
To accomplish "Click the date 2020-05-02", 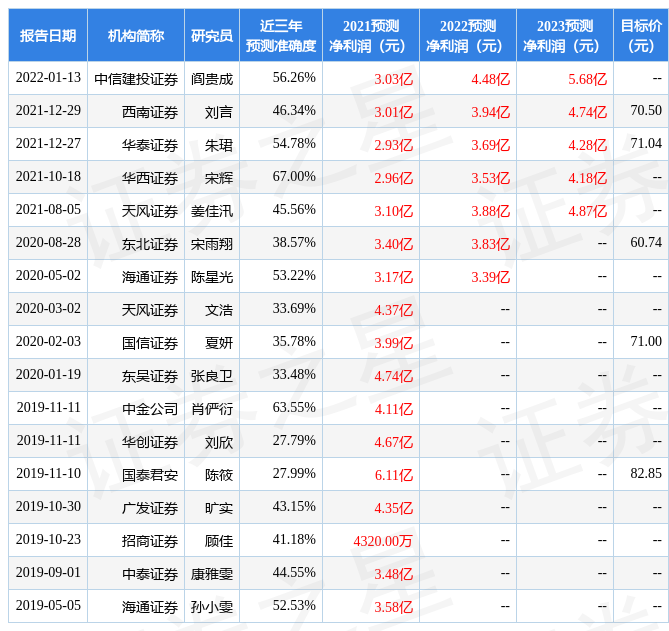I will pyautogui.click(x=48, y=276).
